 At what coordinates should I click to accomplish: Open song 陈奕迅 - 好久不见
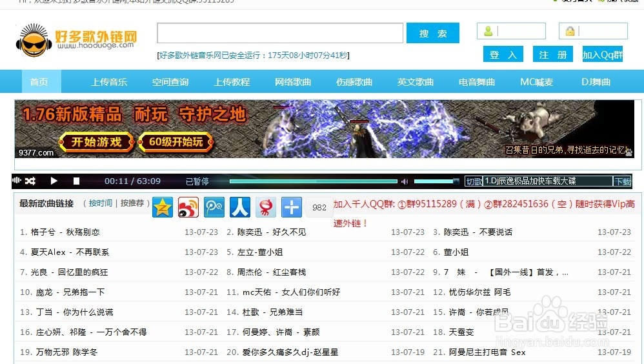(x=272, y=232)
